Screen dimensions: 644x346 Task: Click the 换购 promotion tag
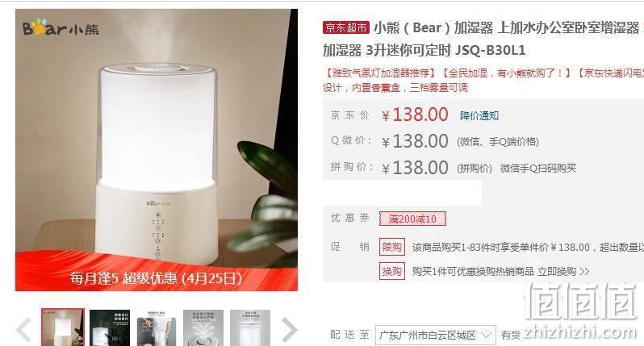pyautogui.click(x=392, y=271)
